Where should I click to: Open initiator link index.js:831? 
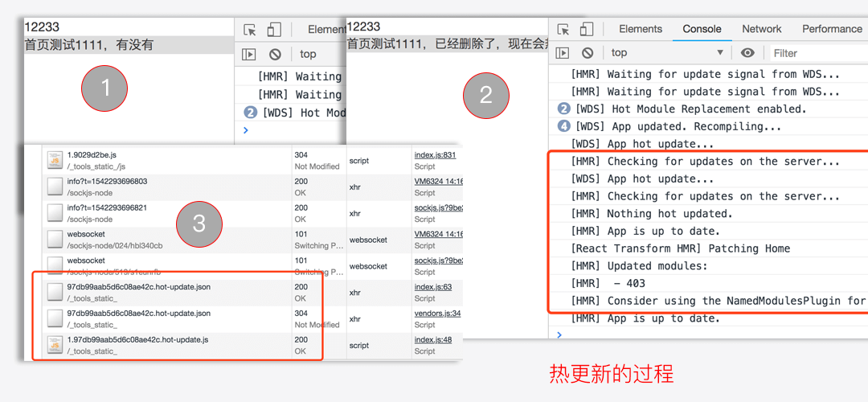[435, 155]
